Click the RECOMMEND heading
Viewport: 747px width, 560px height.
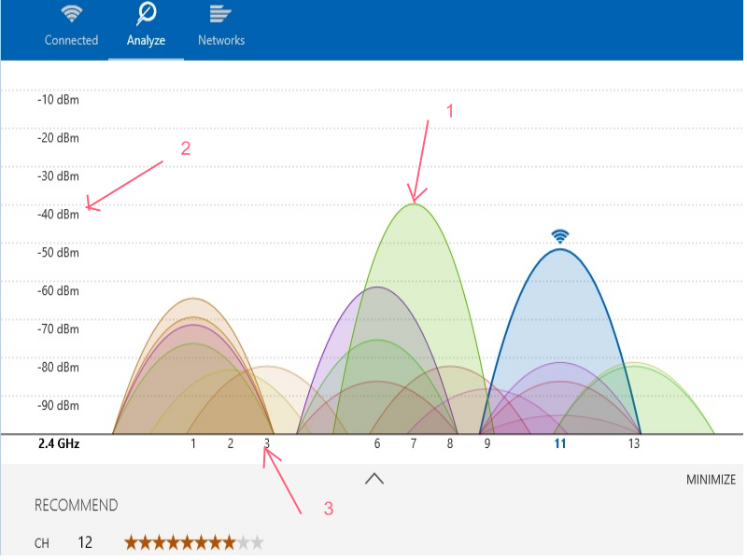point(77,505)
